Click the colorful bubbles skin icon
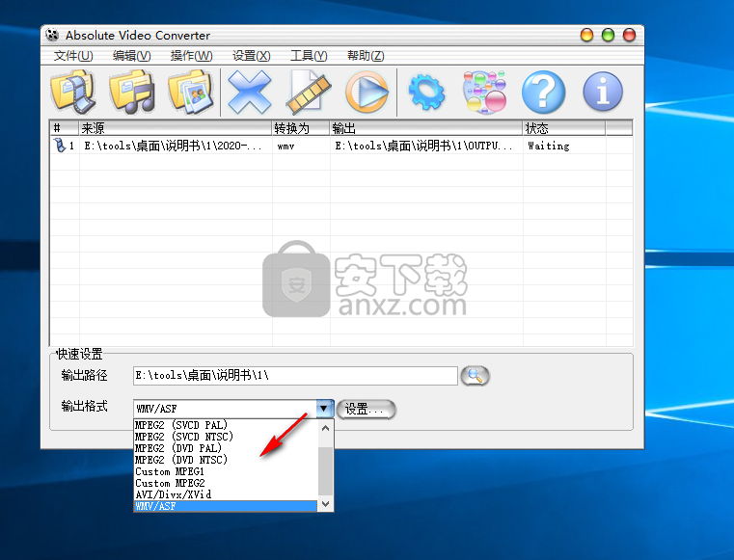Viewport: 734px width, 560px height. [x=484, y=92]
